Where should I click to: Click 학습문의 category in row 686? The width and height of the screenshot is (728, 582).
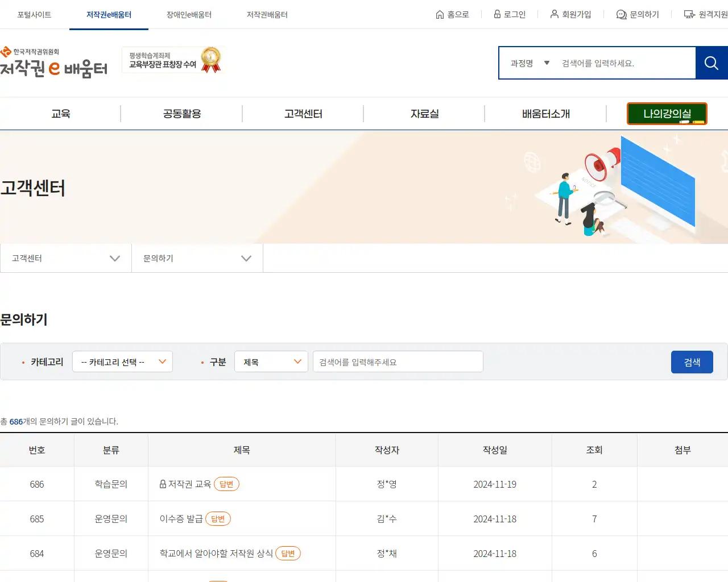(111, 484)
